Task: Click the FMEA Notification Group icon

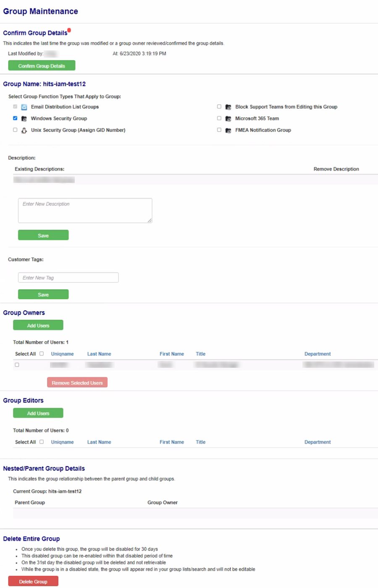Action: click(x=228, y=131)
